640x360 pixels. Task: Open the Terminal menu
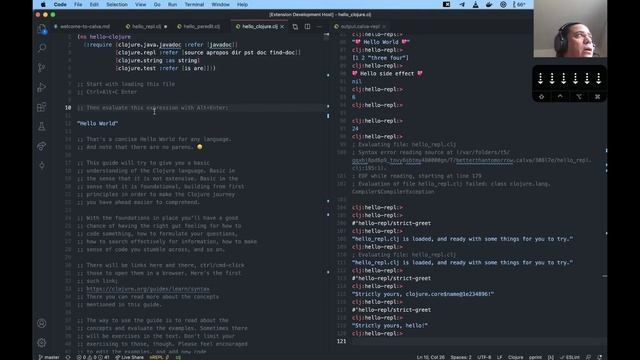pos(194,4)
